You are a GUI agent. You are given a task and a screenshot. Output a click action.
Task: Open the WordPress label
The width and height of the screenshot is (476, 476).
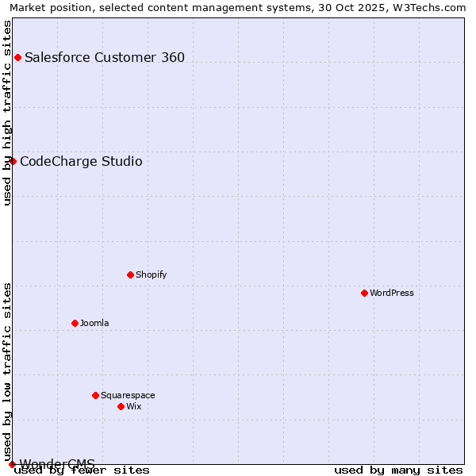[392, 293]
